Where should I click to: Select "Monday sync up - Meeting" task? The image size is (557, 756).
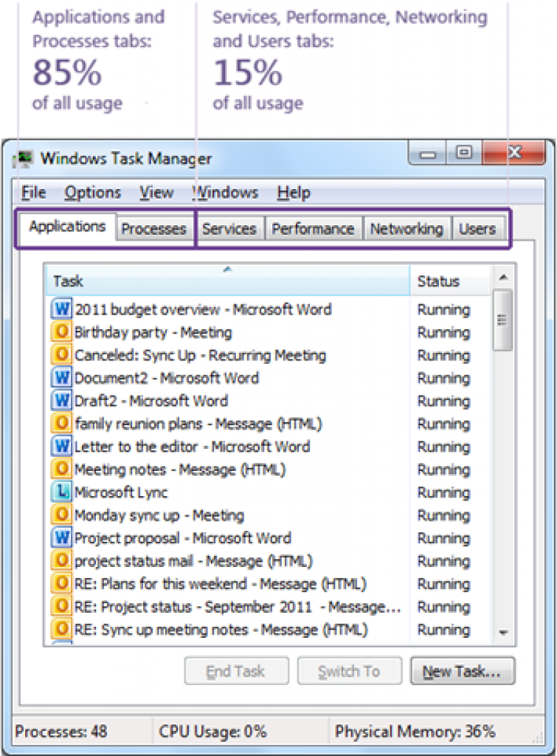click(159, 515)
